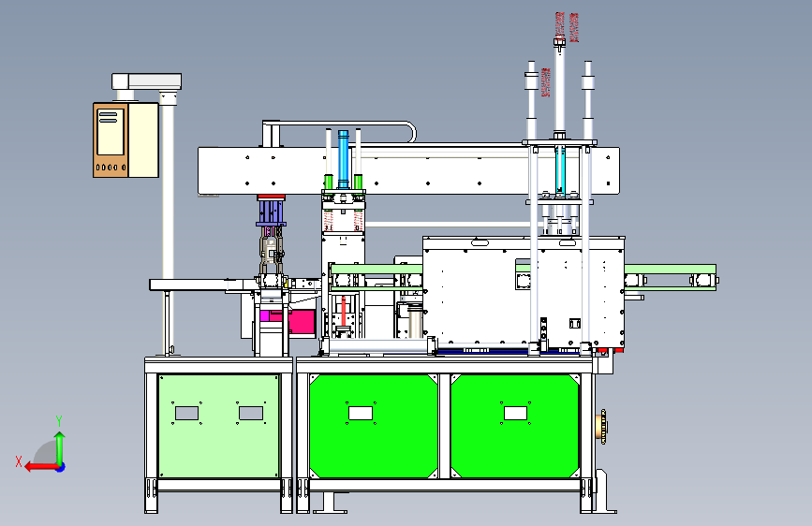This screenshot has height=526, width=812.
Task: Select the yellow handwheel on the frame side
Action: click(x=603, y=427)
